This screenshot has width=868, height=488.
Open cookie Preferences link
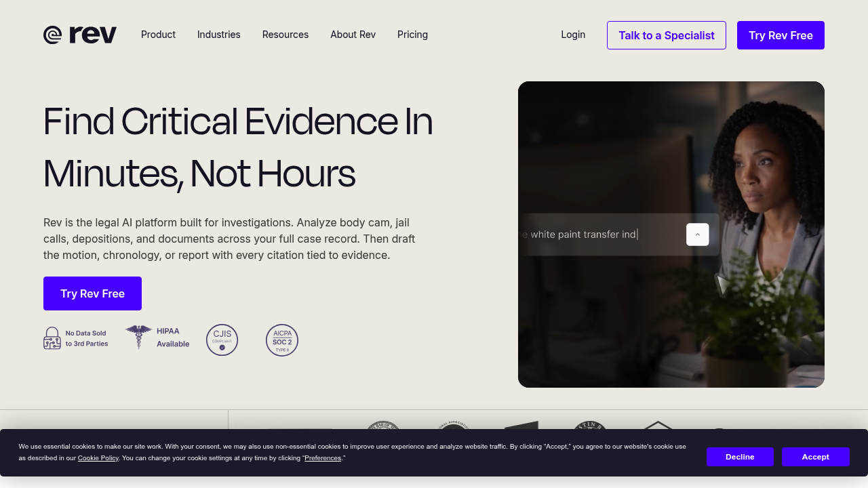pos(323,458)
